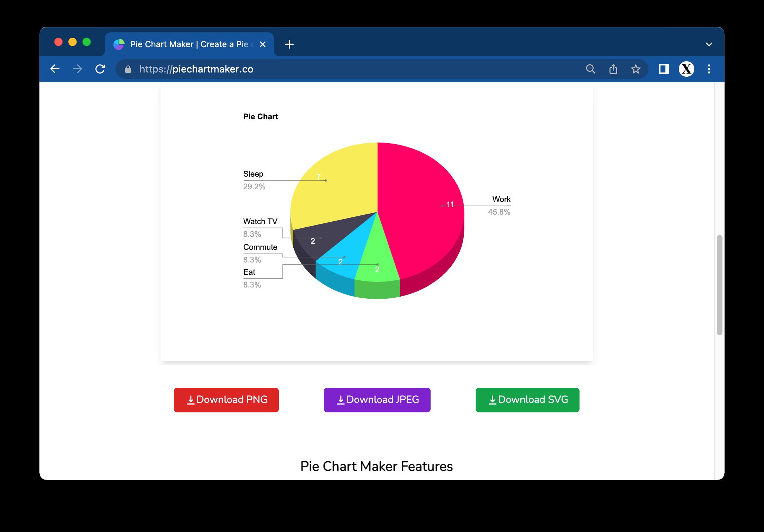Click the Download PNG button

tap(226, 400)
